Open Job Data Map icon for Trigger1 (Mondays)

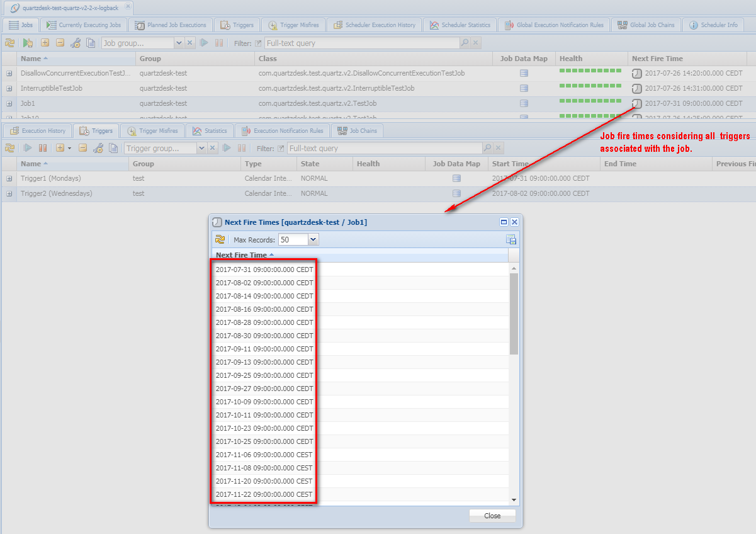pyautogui.click(x=456, y=178)
